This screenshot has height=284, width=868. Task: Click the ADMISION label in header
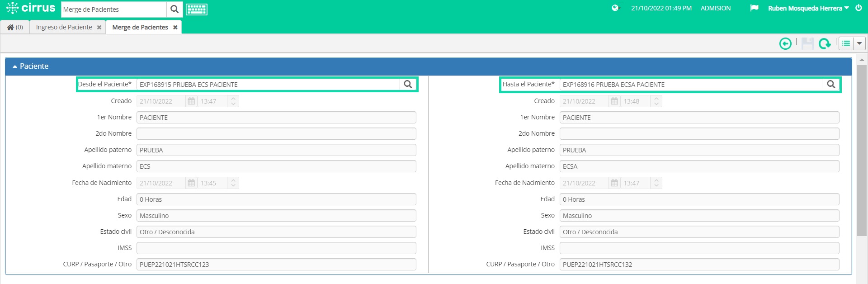pos(715,8)
